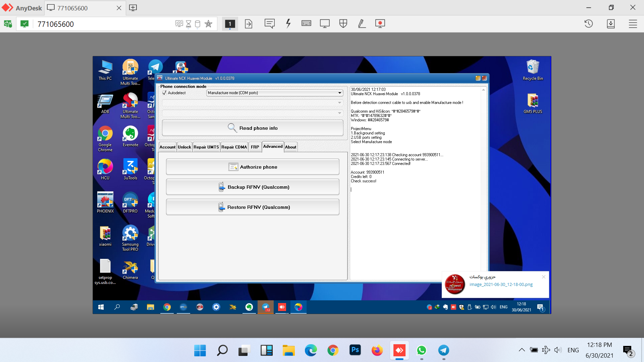Viewport: 644px width, 362px height.
Task: Open setprop sys.usb.co... text file
Action: [105, 271]
